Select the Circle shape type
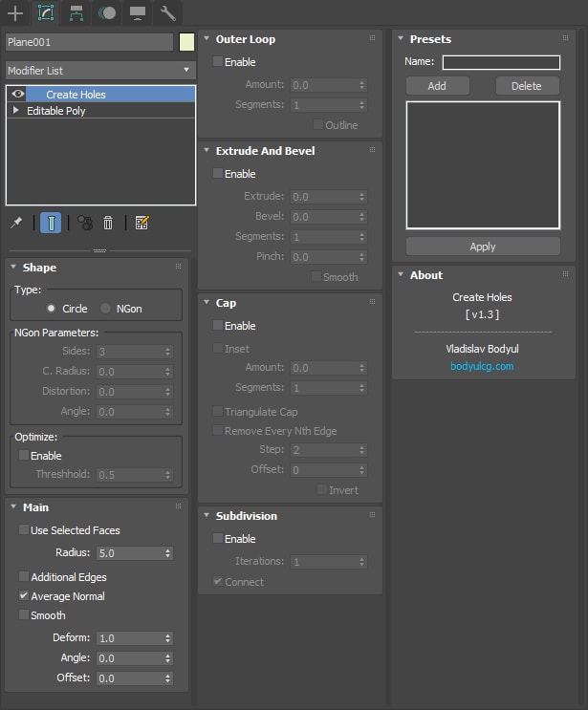Image resolution: width=588 pixels, height=710 pixels. (x=51, y=309)
